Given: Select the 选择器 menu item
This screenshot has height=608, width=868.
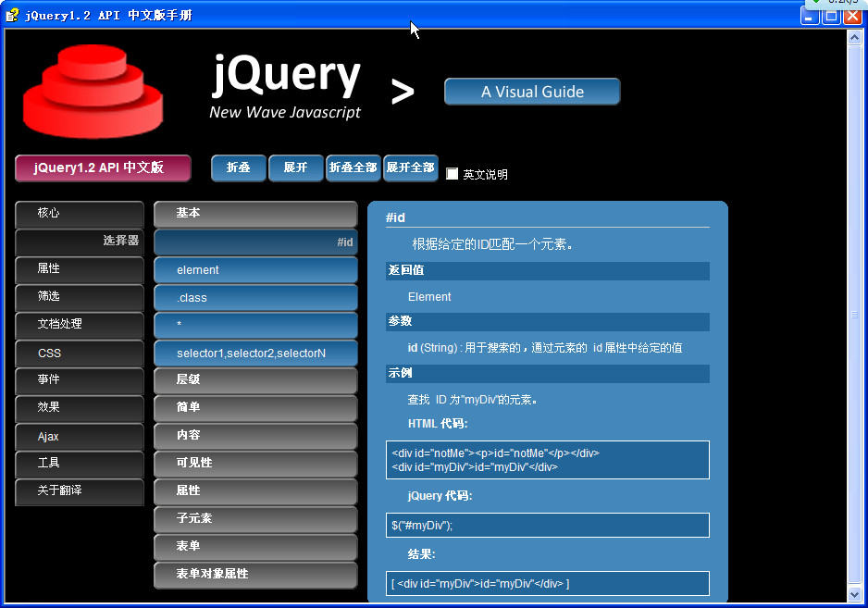Looking at the screenshot, I should pos(80,242).
